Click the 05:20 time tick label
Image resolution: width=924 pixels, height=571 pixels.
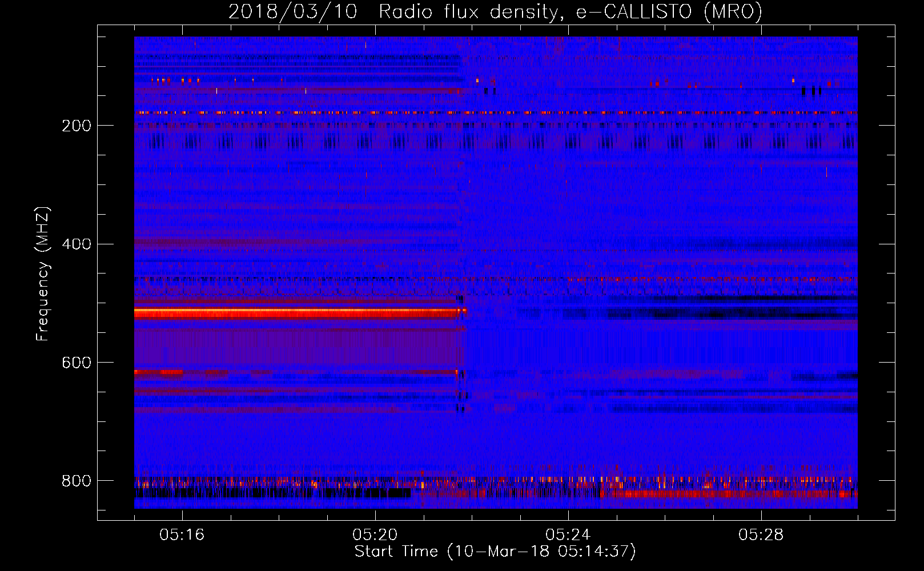[x=375, y=535]
